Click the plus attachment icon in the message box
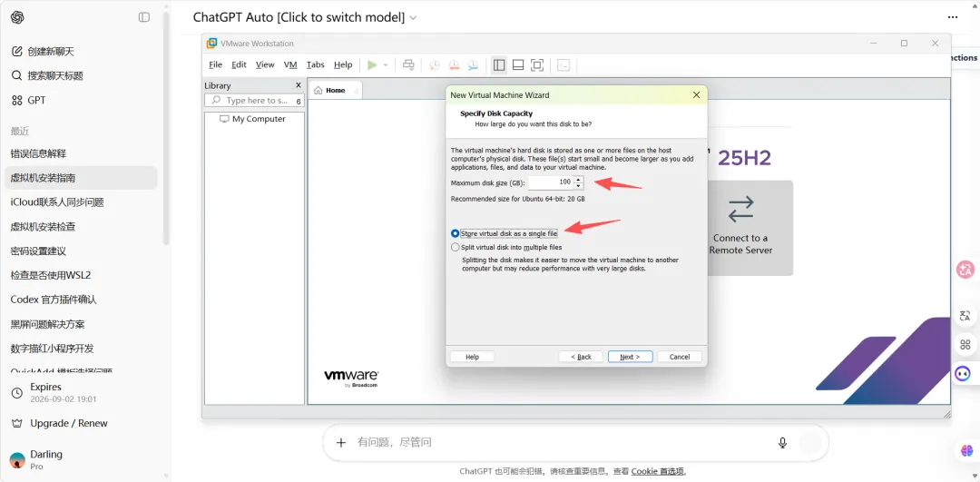The image size is (980, 482). [340, 443]
